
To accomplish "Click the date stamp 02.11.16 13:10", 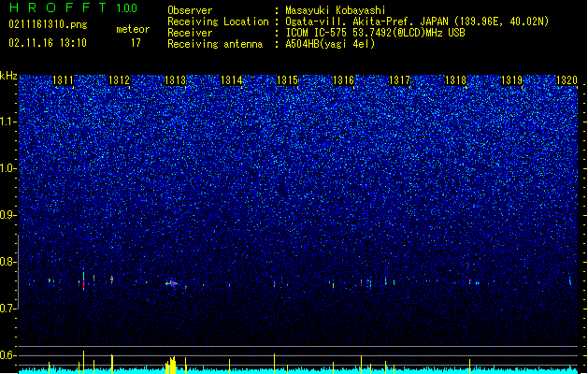I will [48, 43].
